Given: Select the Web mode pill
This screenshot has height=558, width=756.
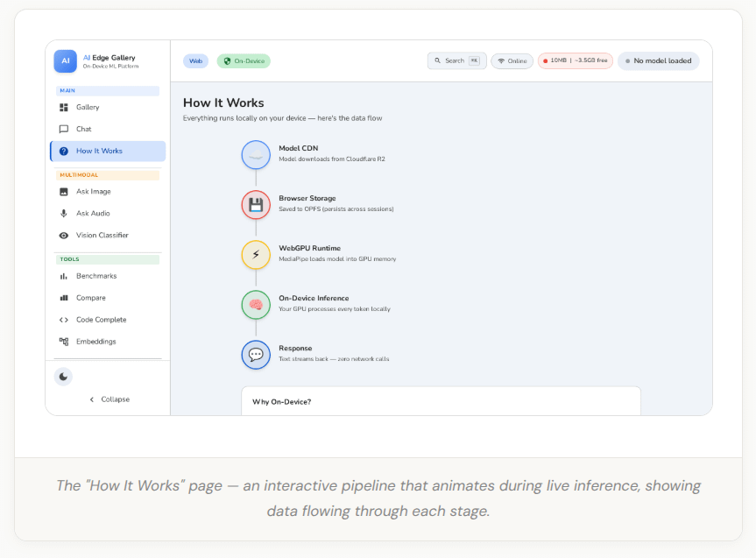Looking at the screenshot, I should 195,61.
